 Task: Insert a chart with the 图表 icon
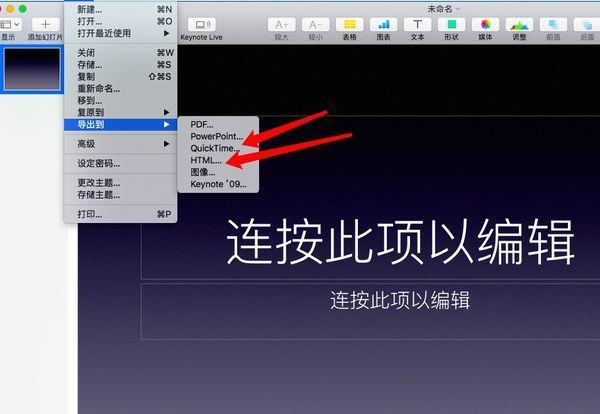click(382, 23)
